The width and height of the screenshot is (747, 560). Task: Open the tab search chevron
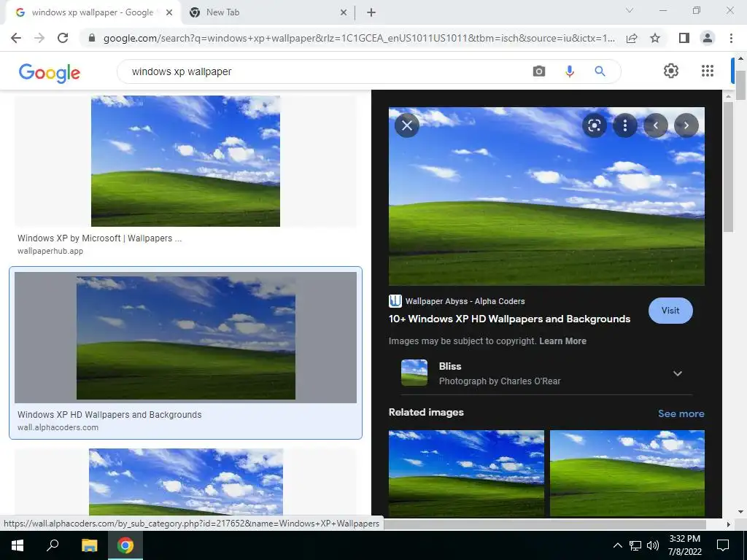pyautogui.click(x=630, y=10)
